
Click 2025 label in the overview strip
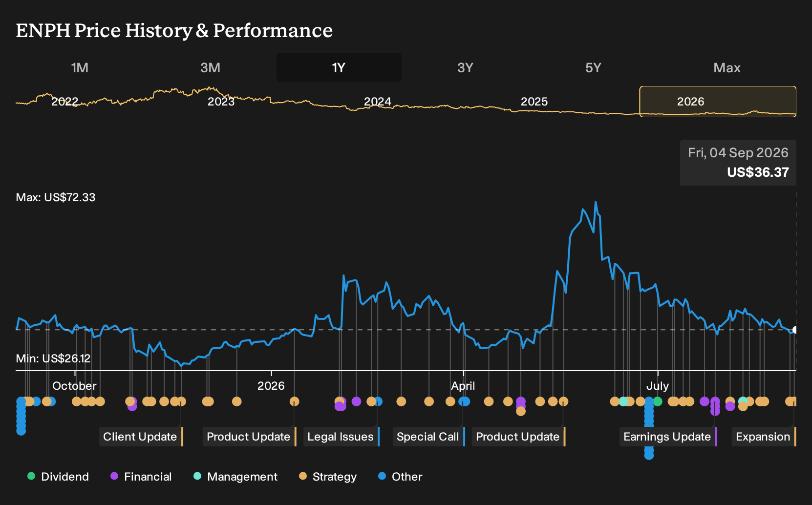[x=534, y=102]
